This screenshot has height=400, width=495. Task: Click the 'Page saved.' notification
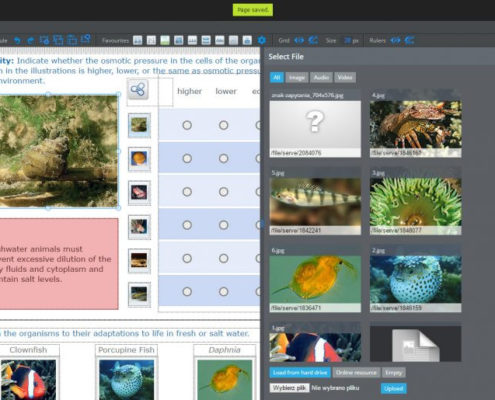[253, 10]
